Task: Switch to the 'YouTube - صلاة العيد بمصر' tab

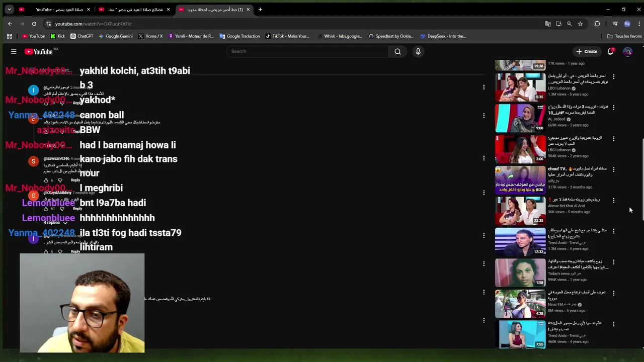Action: [x=54, y=10]
